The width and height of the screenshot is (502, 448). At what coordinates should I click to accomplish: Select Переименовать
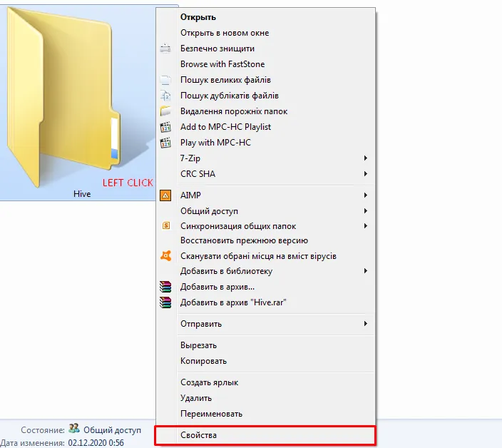pos(265,414)
